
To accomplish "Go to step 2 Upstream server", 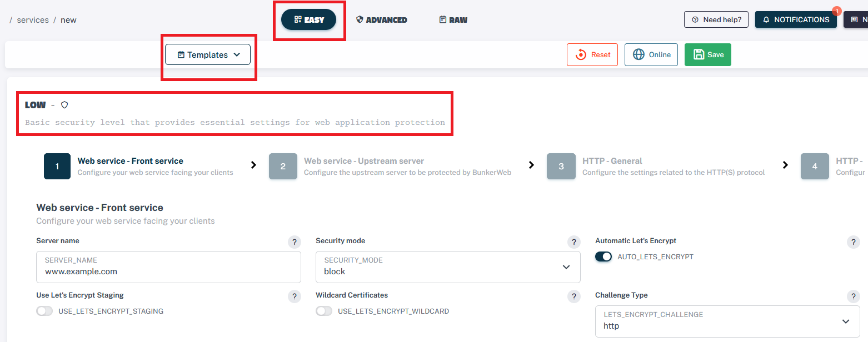I will 283,166.
